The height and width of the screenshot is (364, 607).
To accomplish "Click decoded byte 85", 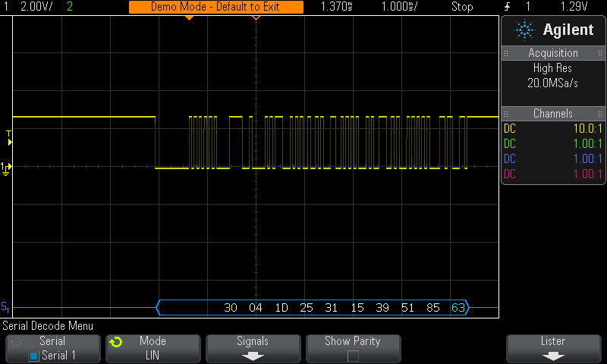I will [x=432, y=308].
